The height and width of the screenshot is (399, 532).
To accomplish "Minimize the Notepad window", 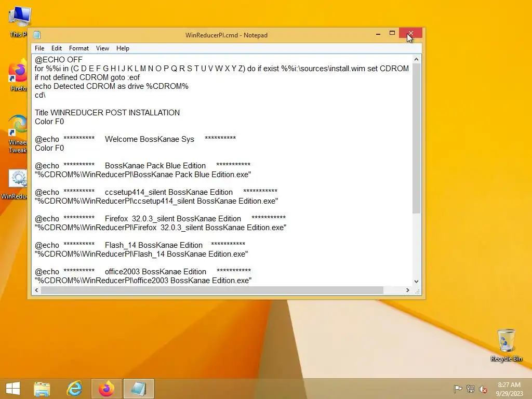I will coord(378,34).
